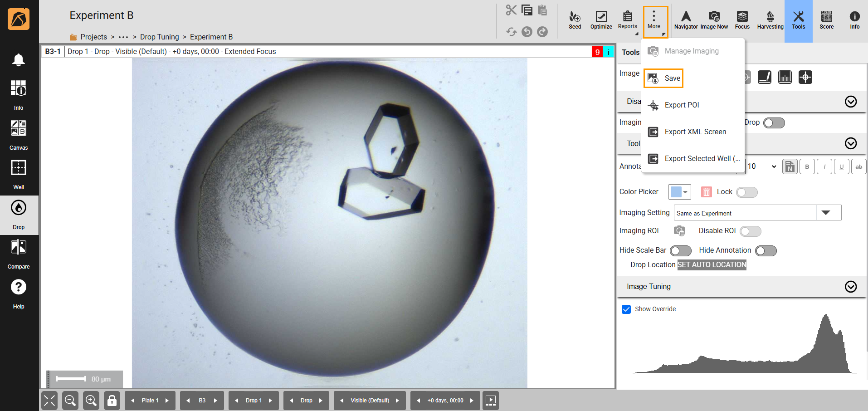Click the Image Now camera icon
This screenshot has height=411, width=868.
[714, 20]
